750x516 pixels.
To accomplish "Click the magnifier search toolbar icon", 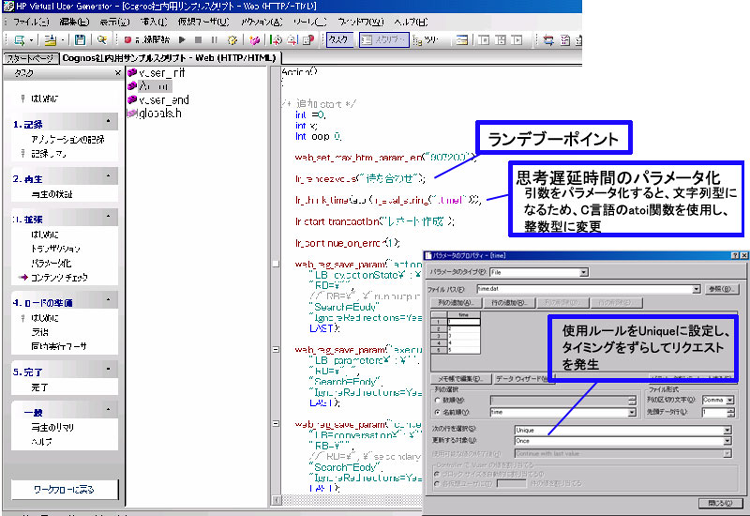I will pyautogui.click(x=101, y=40).
